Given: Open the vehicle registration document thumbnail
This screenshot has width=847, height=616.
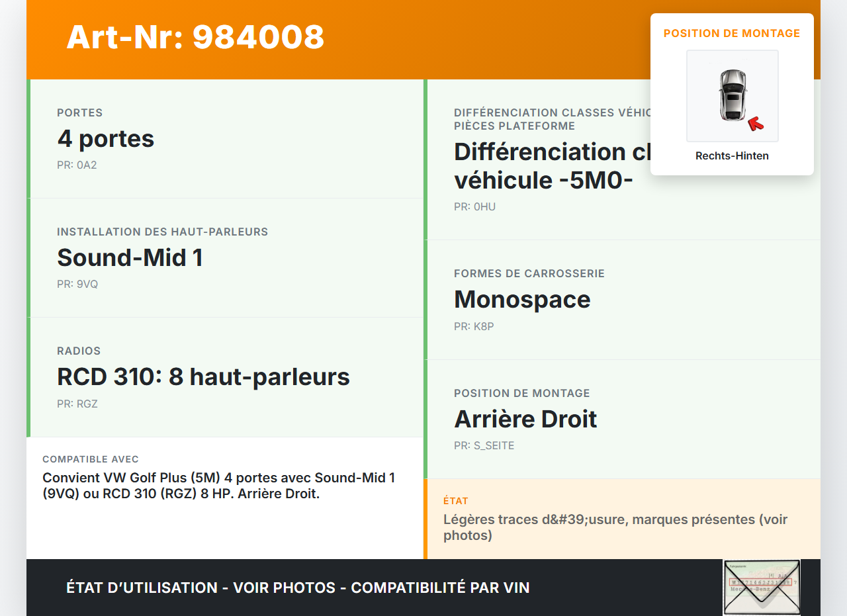Looking at the screenshot, I should (762, 588).
